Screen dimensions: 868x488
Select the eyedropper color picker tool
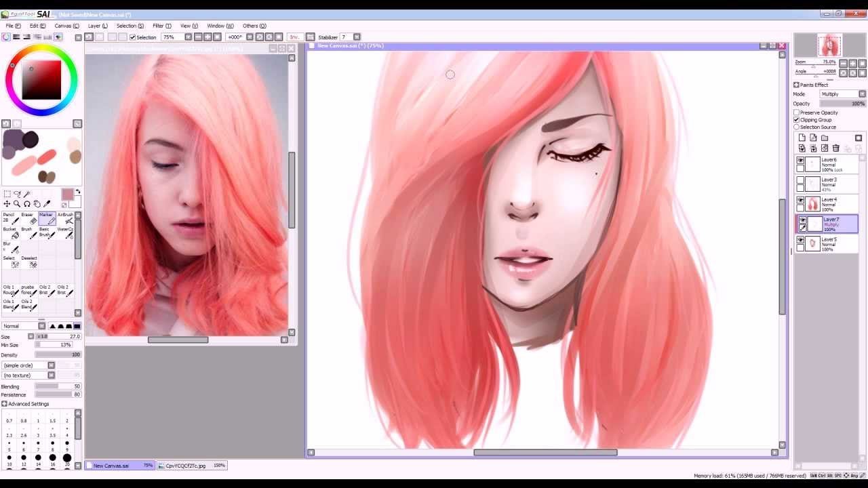click(x=47, y=204)
